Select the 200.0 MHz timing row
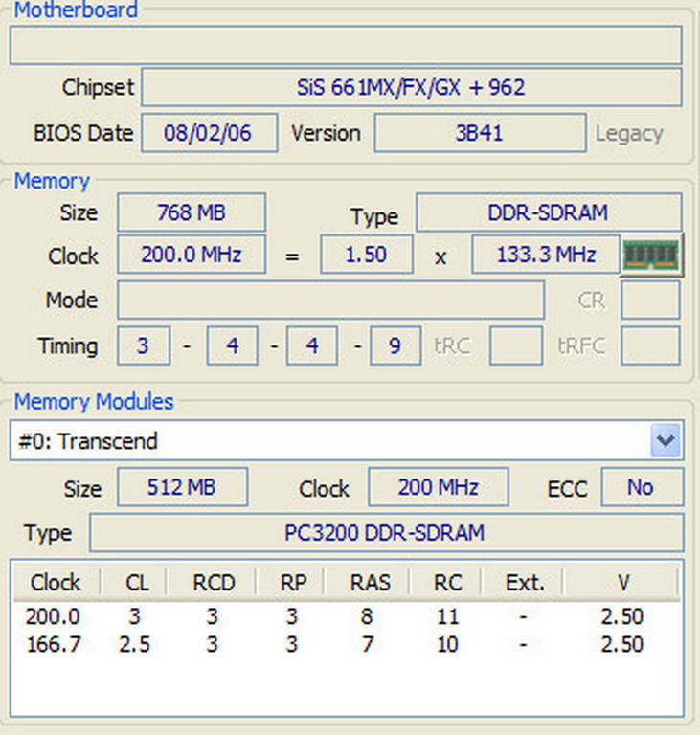 click(345, 617)
